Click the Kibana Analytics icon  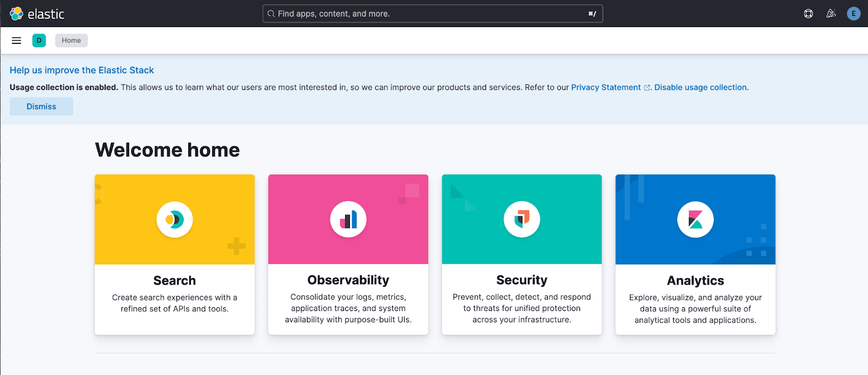[x=695, y=219]
